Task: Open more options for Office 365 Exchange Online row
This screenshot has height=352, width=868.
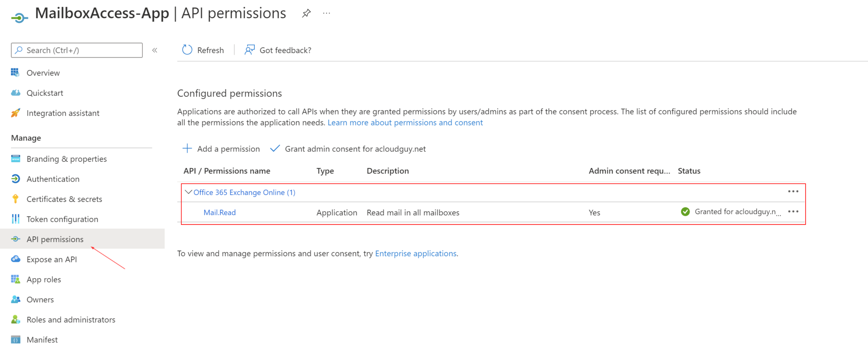Action: tap(793, 191)
